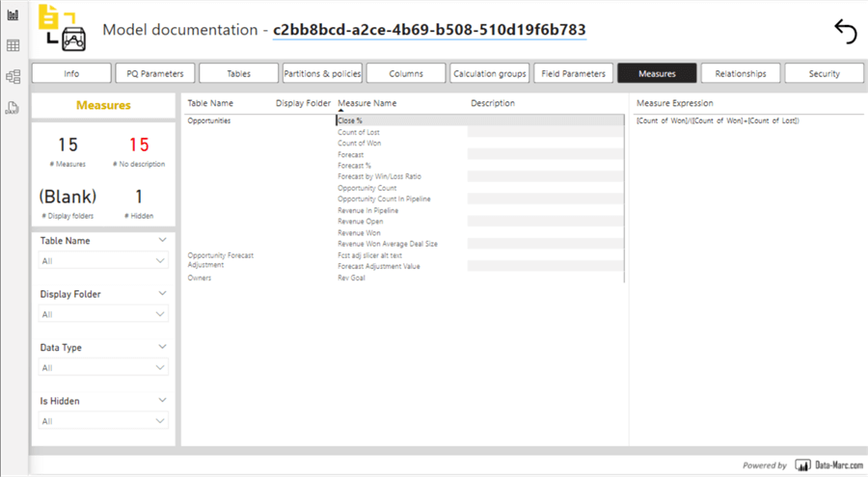Select the Revenue Open measure
The width and height of the screenshot is (868, 477).
(361, 222)
